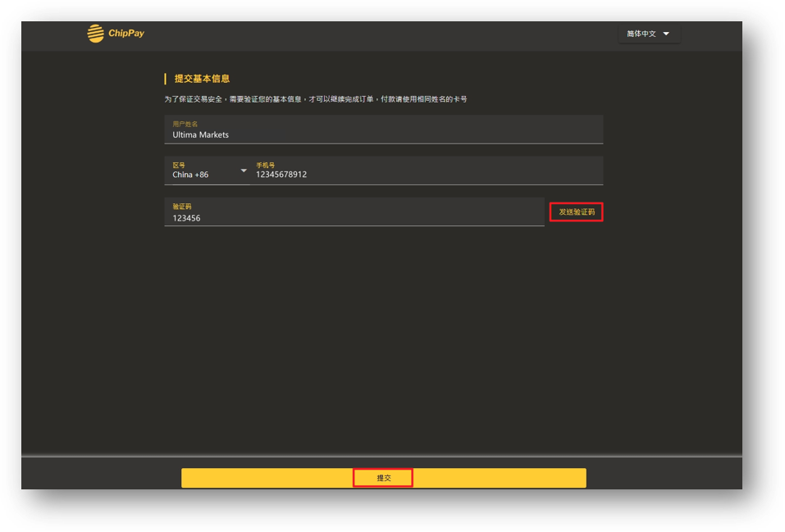The width and height of the screenshot is (785, 532).
Task: Click the 发送验证码 send code button
Action: click(x=576, y=212)
